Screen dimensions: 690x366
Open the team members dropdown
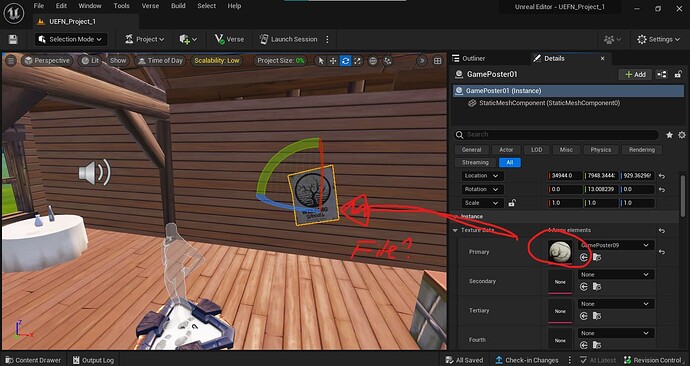613,40
